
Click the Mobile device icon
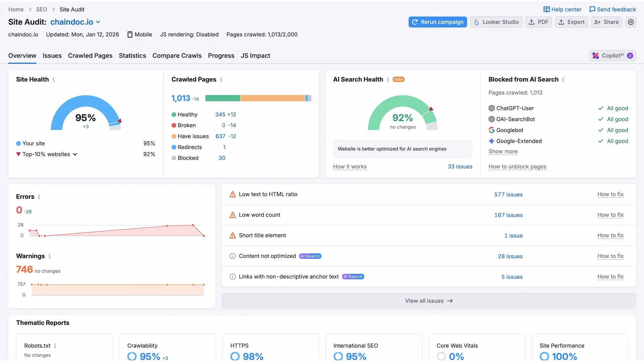tap(130, 34)
